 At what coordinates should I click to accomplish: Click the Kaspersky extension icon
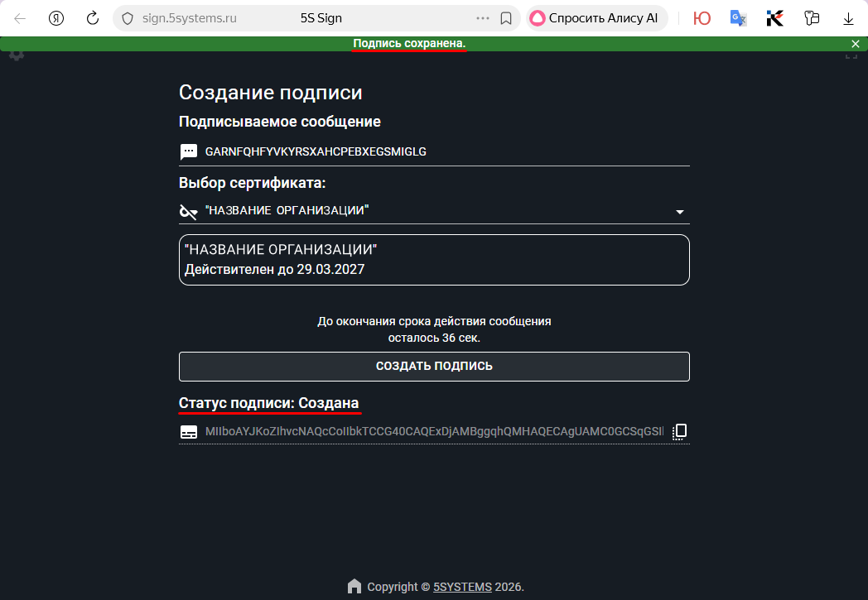(x=774, y=17)
